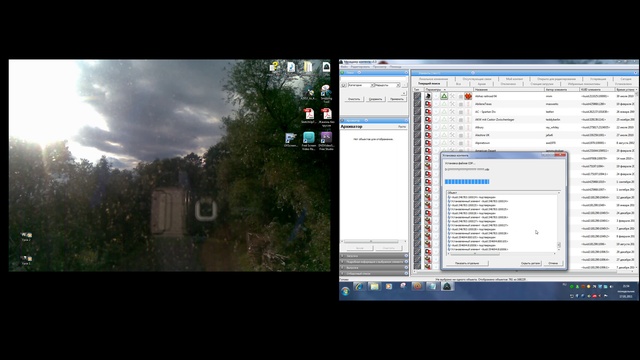The width and height of the screenshot is (640, 360).
Task: Open the left PDF document on desktop
Action: pos(309,116)
